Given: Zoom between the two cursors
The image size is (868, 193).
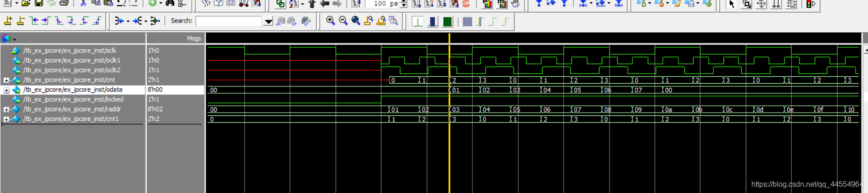Looking at the screenshot, I should (x=381, y=21).
